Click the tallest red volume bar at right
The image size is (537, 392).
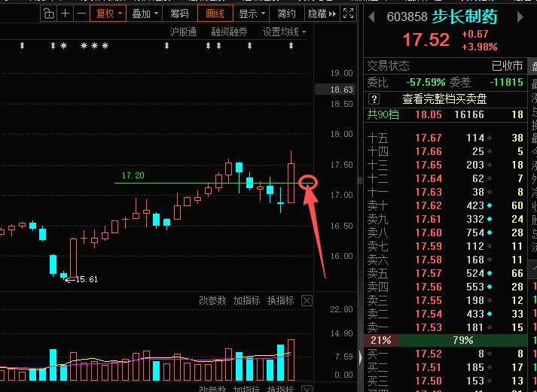click(x=291, y=360)
